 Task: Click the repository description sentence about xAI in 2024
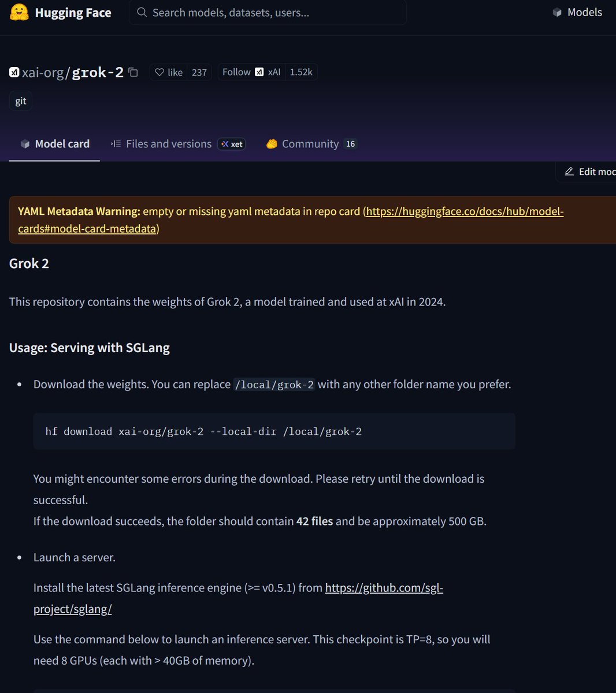coord(227,301)
